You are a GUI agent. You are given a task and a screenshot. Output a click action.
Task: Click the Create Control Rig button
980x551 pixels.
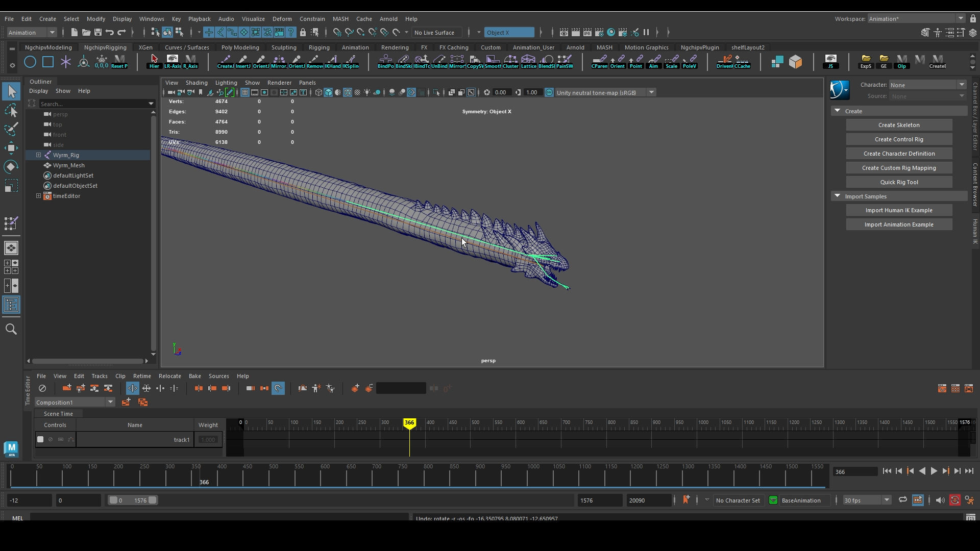(x=898, y=139)
